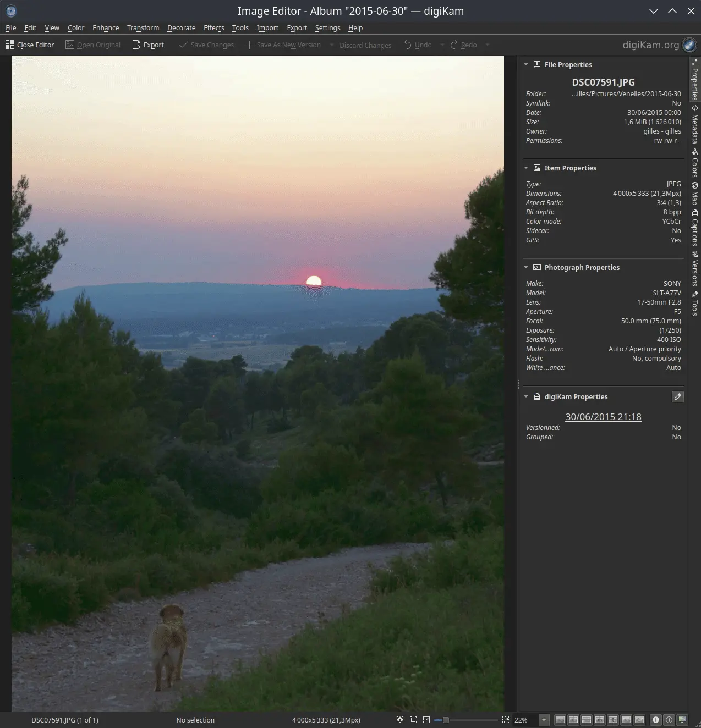
Task: Collapse the Photograph Properties section
Action: coord(526,268)
